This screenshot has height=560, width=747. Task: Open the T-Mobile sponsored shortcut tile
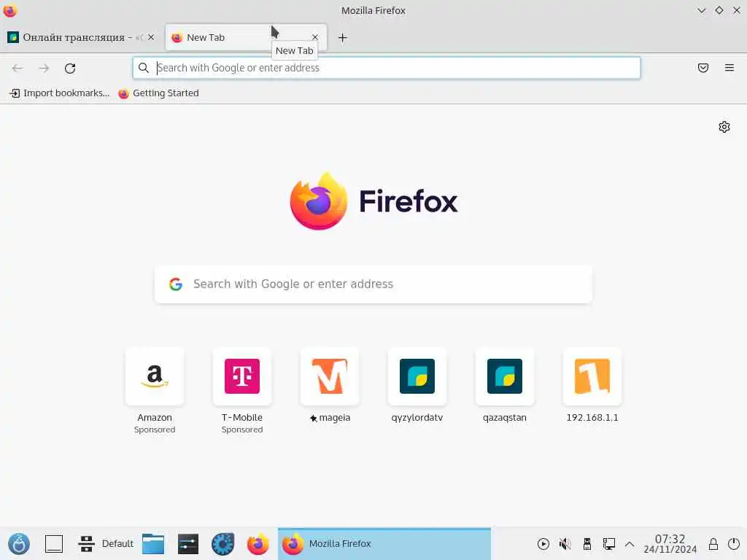(242, 377)
